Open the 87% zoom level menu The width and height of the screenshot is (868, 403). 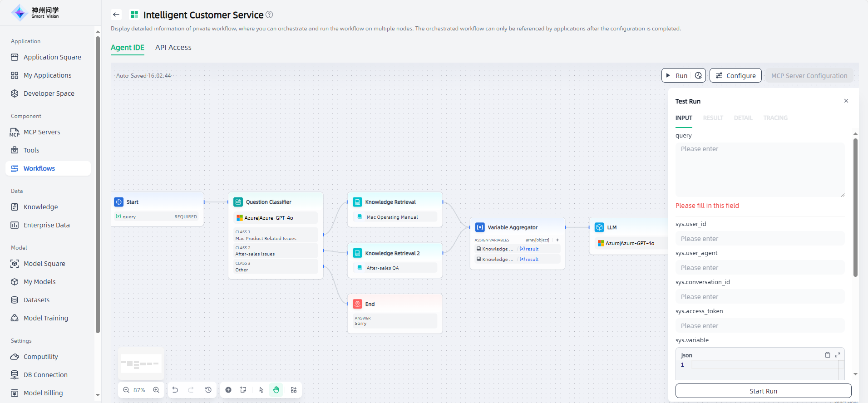(139, 390)
